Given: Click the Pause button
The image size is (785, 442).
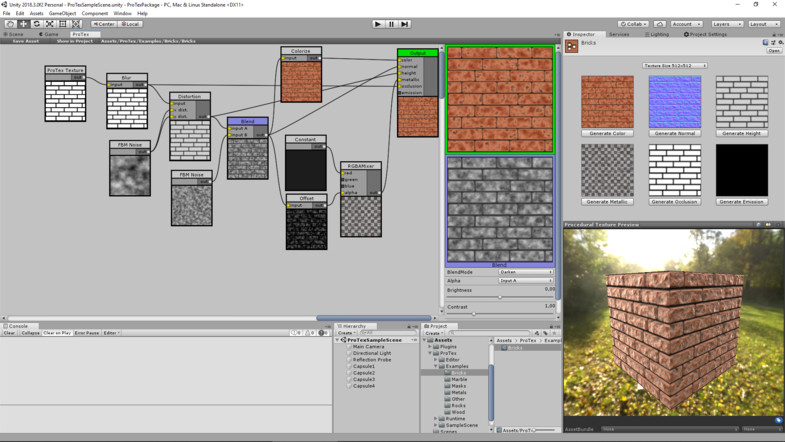Looking at the screenshot, I should click(391, 24).
